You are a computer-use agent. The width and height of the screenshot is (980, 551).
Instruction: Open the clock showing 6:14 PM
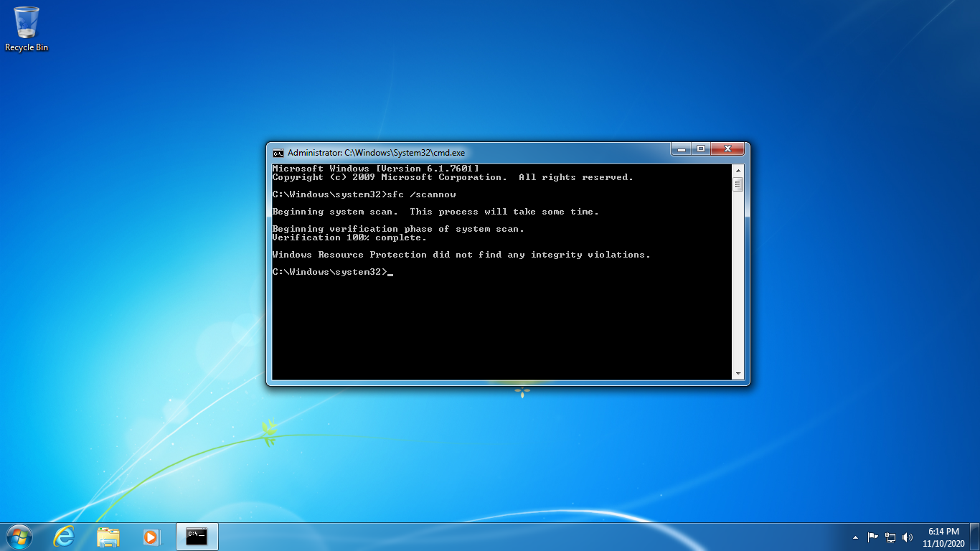point(943,537)
